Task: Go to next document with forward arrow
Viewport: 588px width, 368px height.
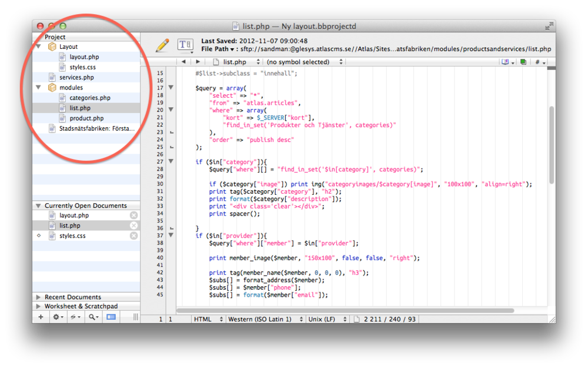Action: (198, 62)
